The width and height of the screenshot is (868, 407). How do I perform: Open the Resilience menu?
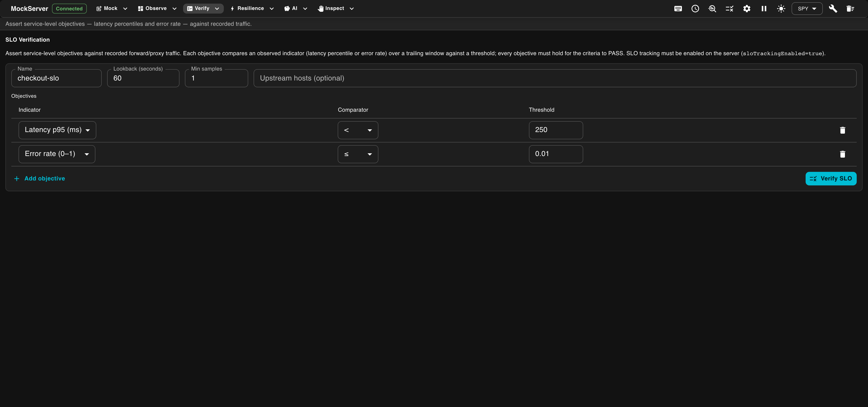252,8
